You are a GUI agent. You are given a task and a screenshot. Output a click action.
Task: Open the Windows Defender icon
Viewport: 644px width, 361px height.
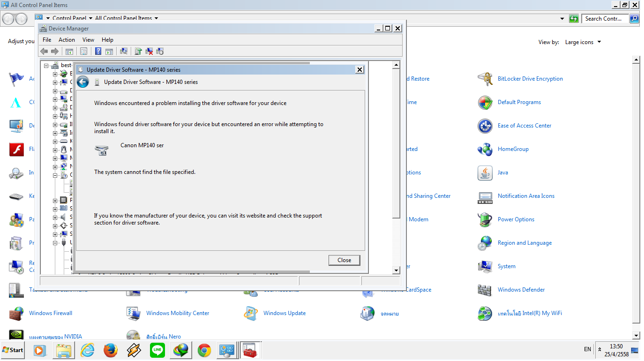tap(485, 290)
